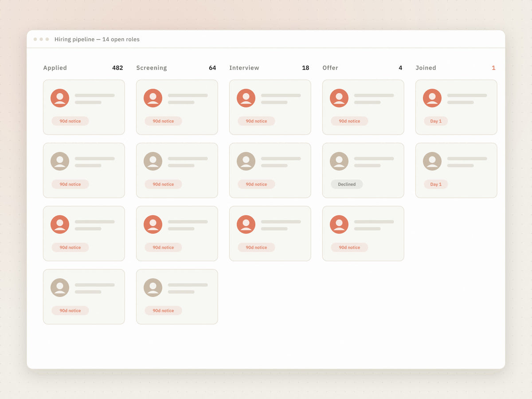Click the 90d notice tag on the fourth Applied card
Screen dimensions: 532x399
point(70,310)
